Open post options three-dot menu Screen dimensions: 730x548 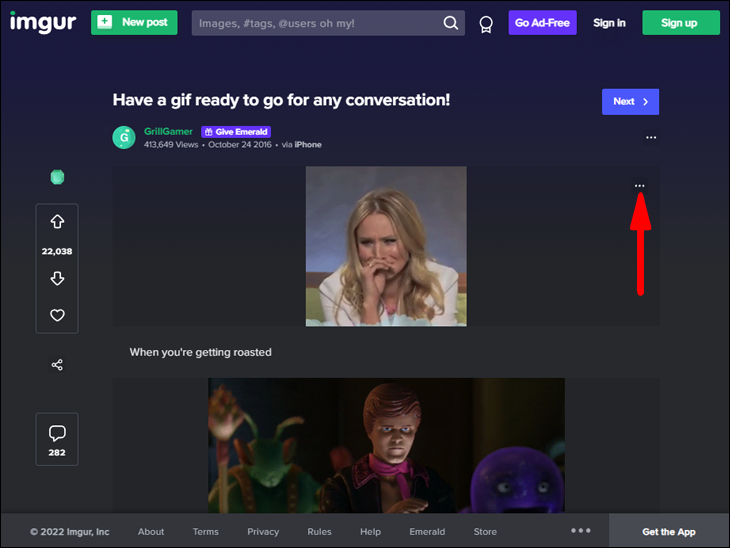click(x=651, y=137)
